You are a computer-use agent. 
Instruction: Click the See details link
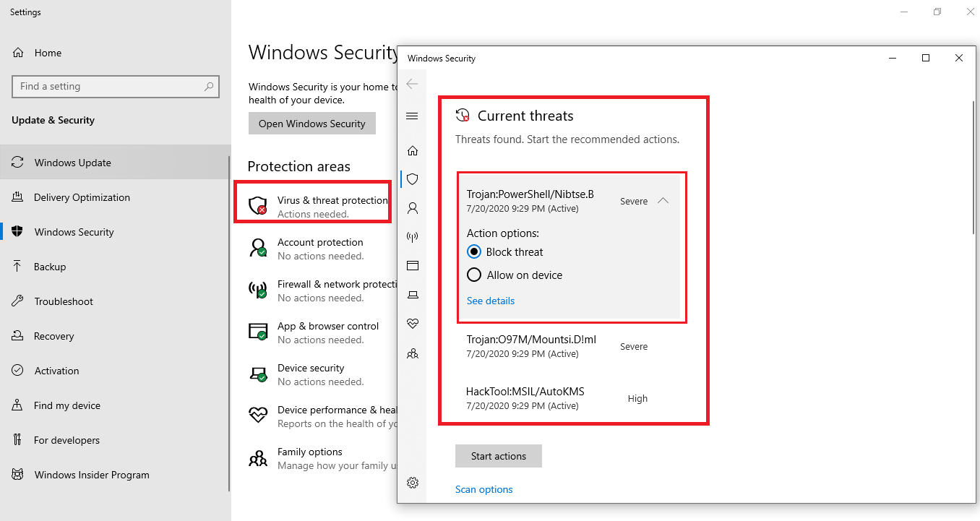click(491, 301)
